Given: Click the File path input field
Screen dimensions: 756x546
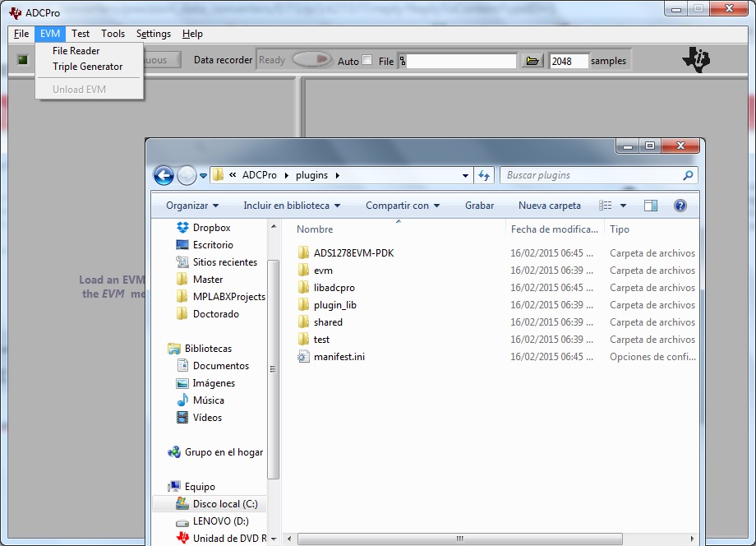Looking at the screenshot, I should tap(462, 61).
